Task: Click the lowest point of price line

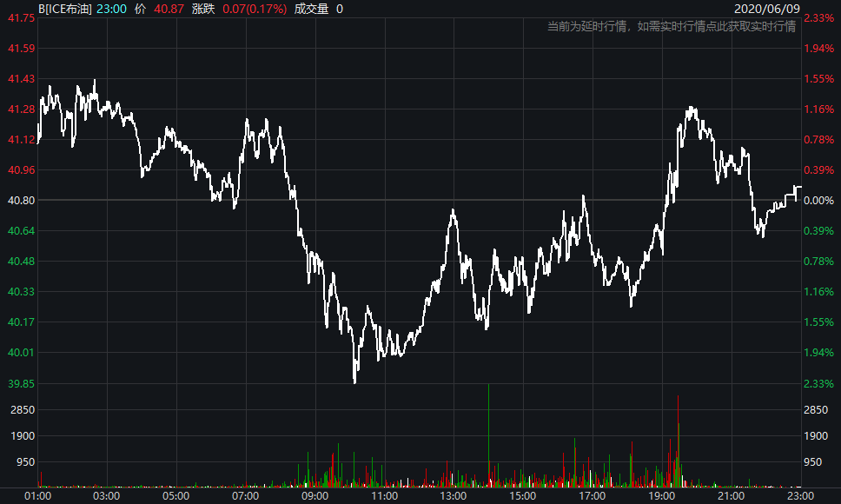Action: (x=355, y=381)
